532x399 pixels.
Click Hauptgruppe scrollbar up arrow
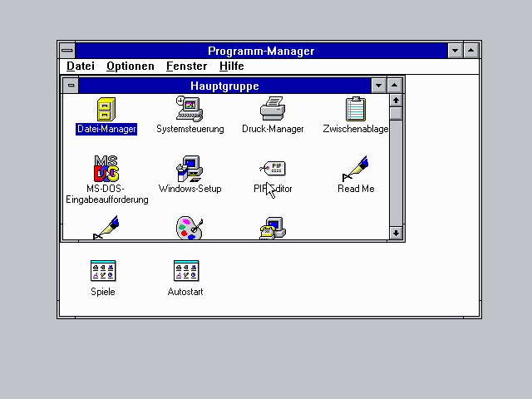396,101
